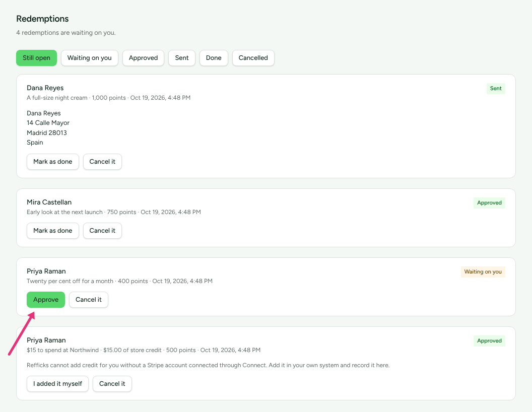Image resolution: width=532 pixels, height=412 pixels.
Task: Click the Sent status badge on Dana Reyes's card
Action: point(496,89)
